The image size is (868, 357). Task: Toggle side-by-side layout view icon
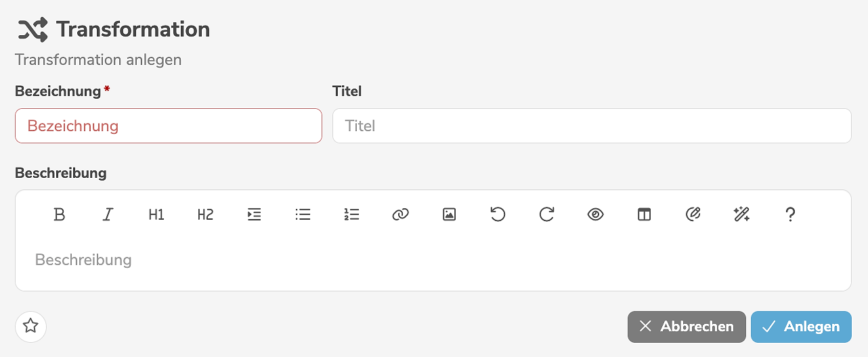(x=644, y=215)
